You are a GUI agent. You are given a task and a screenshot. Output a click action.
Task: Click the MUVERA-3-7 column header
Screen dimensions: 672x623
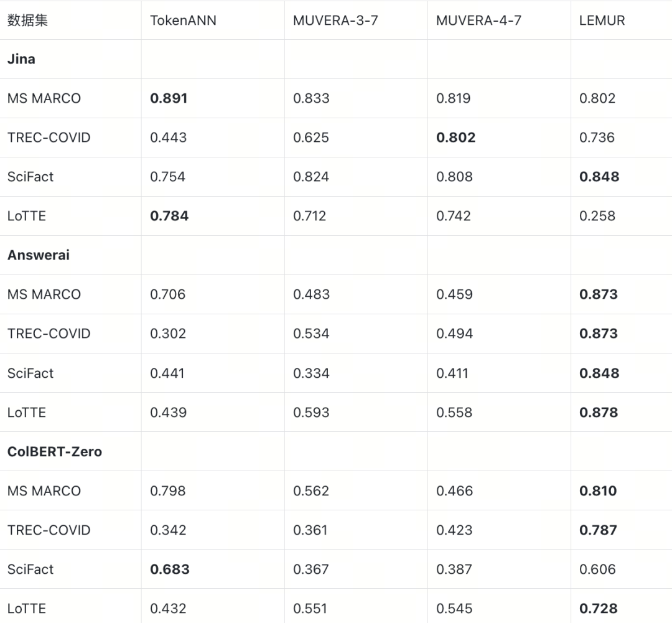335,20
